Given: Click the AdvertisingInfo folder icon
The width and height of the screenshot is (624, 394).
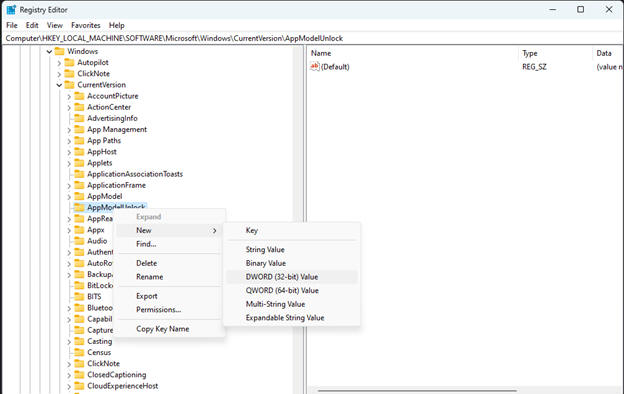Looking at the screenshot, I should (x=80, y=118).
